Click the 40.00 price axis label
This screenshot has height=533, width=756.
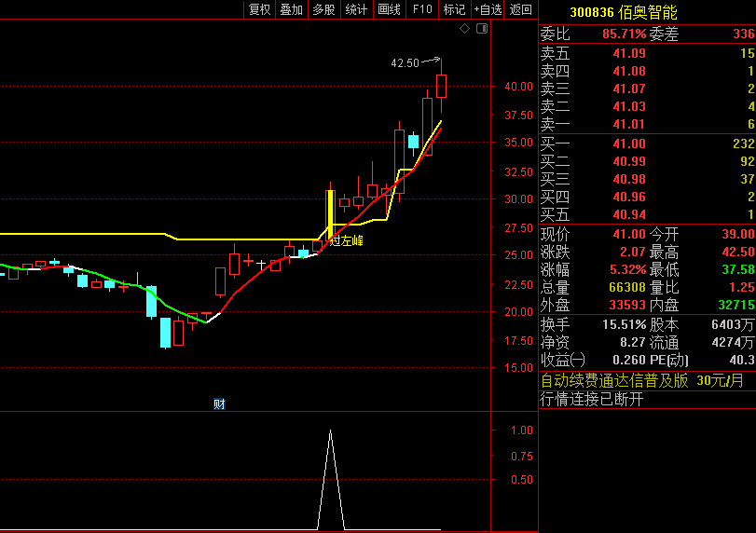click(518, 87)
